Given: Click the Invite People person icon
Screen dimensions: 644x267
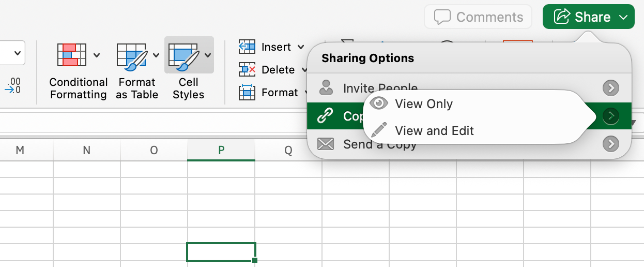Looking at the screenshot, I should pos(326,88).
